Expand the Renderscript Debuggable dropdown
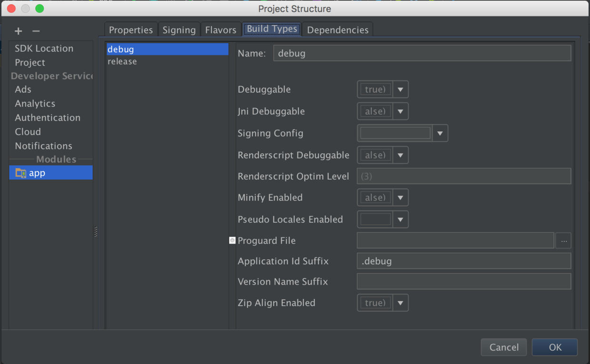Image resolution: width=590 pixels, height=364 pixels. click(400, 155)
